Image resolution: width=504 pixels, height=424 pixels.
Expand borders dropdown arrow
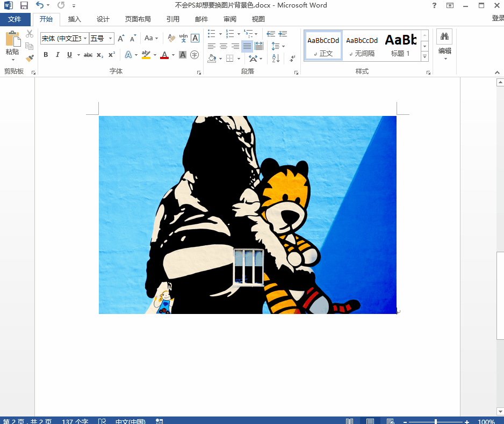click(239, 59)
